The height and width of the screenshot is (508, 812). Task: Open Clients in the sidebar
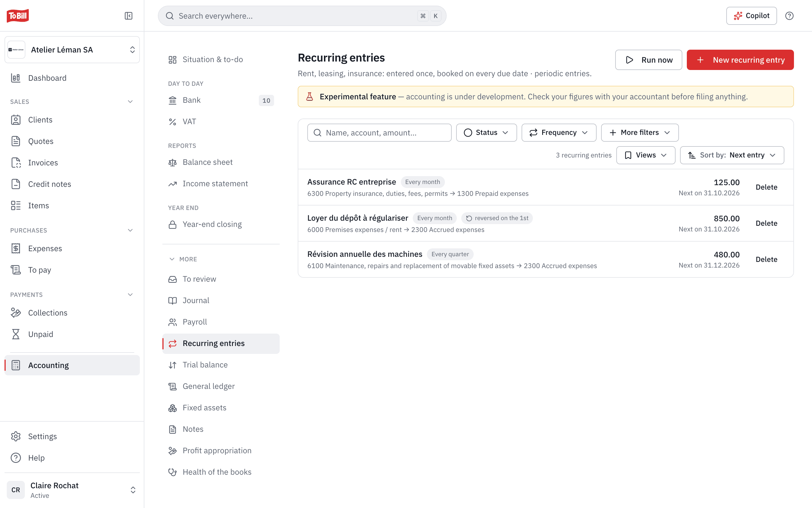click(72, 120)
